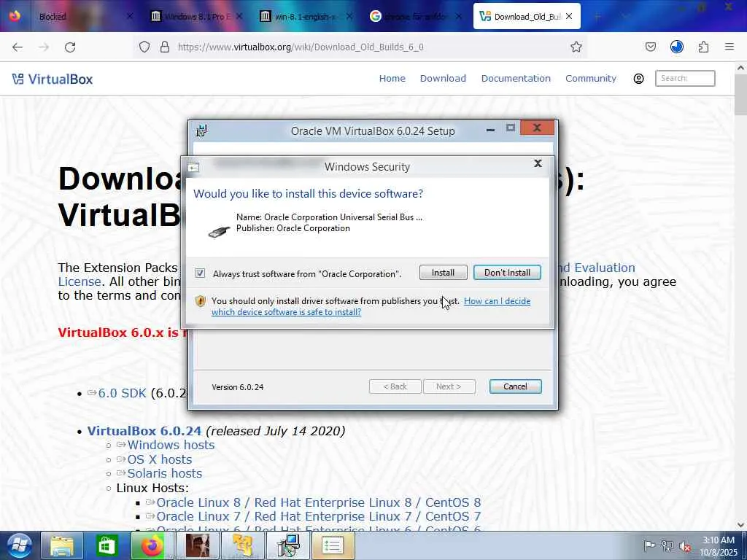Click the checklist app taskbar icon

(x=333, y=545)
